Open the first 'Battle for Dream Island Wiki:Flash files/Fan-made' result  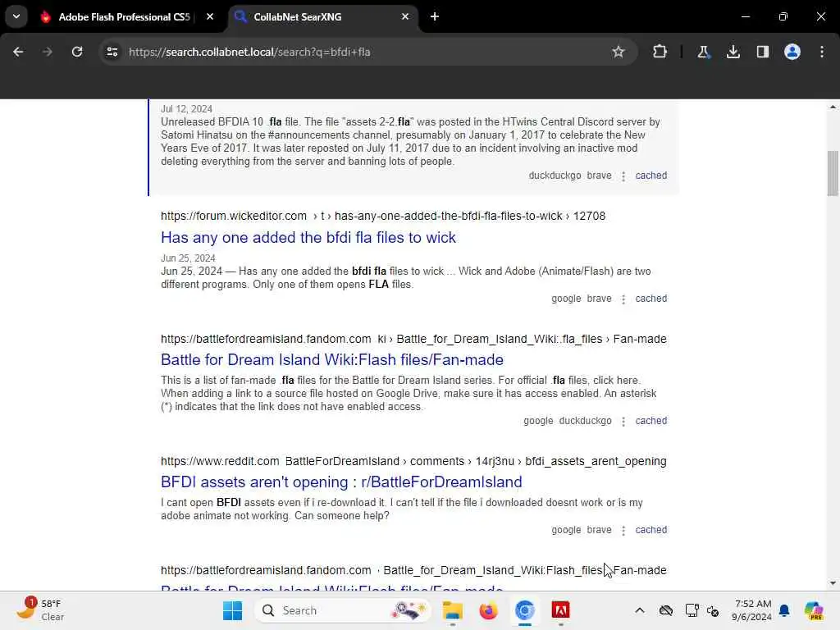pyautogui.click(x=332, y=359)
